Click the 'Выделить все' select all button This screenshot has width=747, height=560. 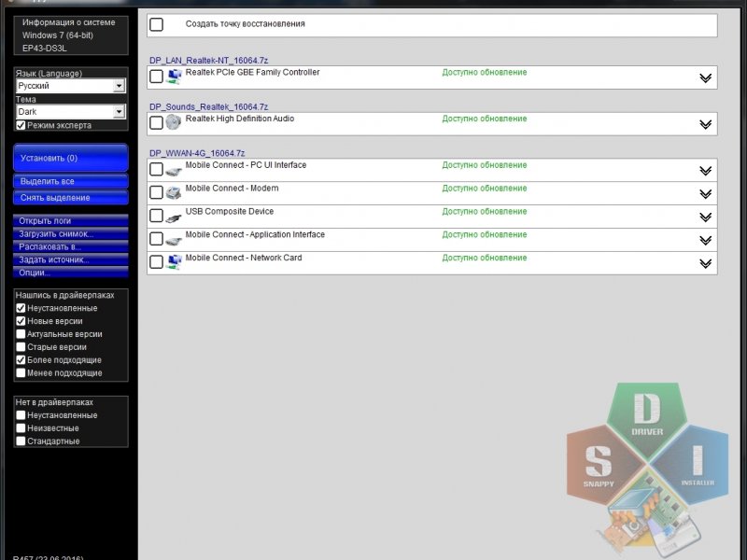[x=71, y=181]
